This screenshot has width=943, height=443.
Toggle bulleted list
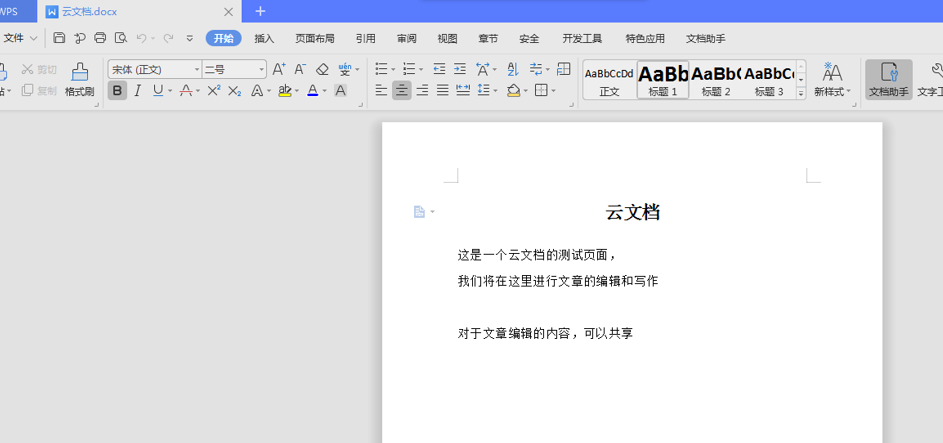coord(381,69)
